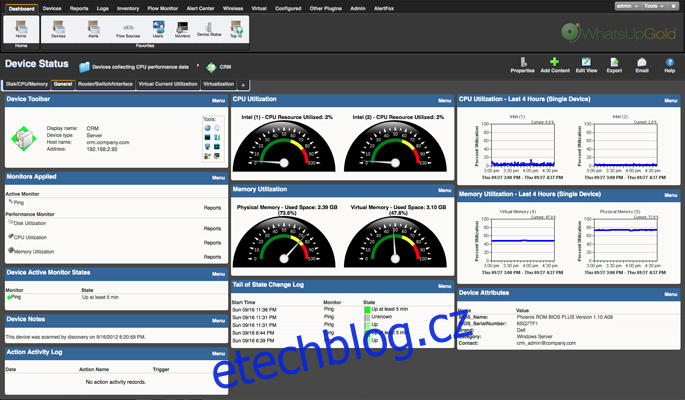Open Reports link for CPU Utilization

click(x=212, y=243)
